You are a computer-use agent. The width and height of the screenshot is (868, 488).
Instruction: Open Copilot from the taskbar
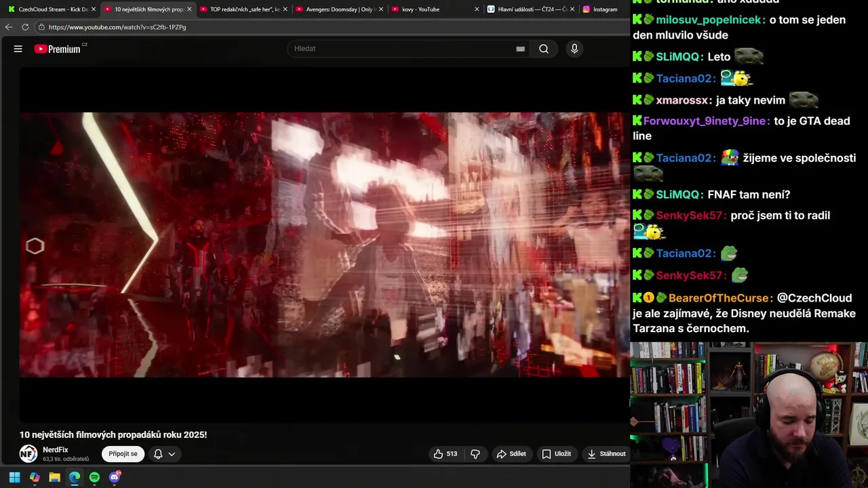click(35, 477)
